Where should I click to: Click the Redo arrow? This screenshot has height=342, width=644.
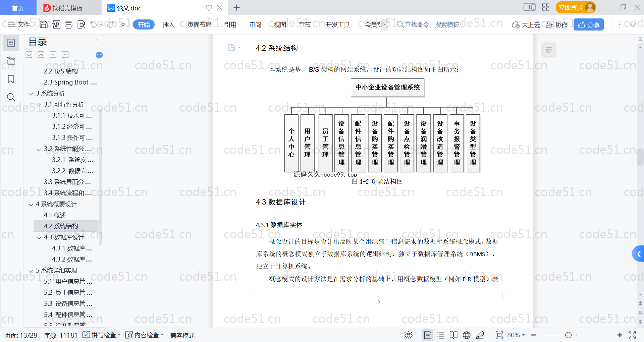coord(111,24)
